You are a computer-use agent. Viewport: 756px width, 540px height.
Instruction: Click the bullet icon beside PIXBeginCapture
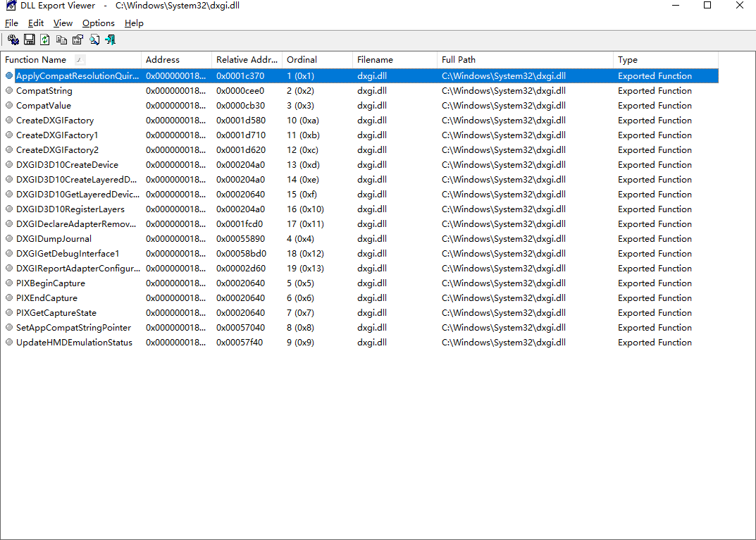coord(9,283)
